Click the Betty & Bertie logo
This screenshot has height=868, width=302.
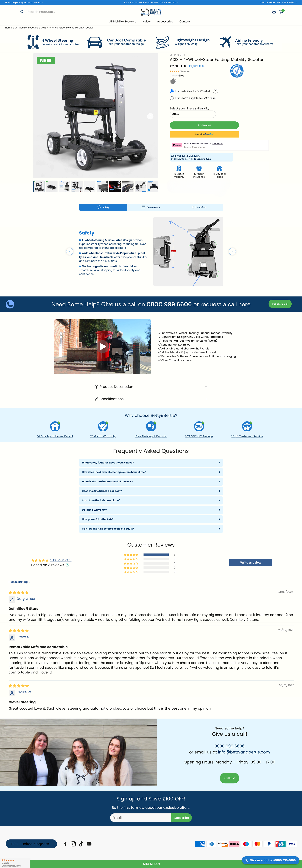point(151,12)
